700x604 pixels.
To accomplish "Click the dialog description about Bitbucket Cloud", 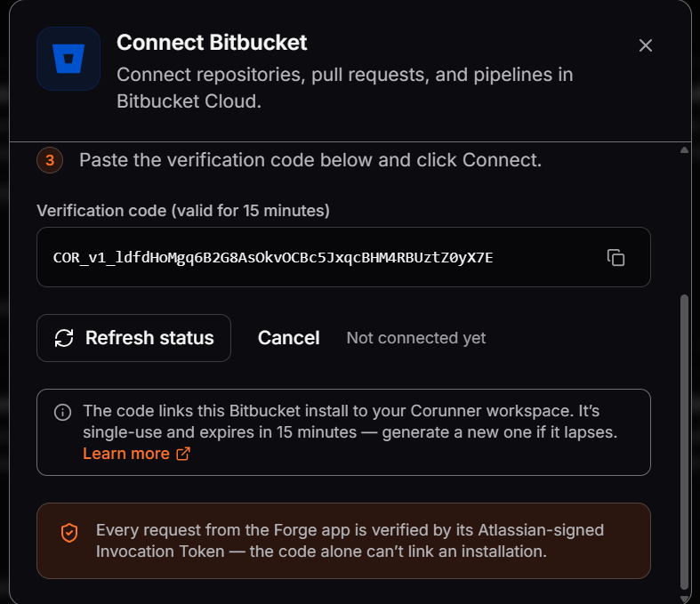I will (344, 88).
